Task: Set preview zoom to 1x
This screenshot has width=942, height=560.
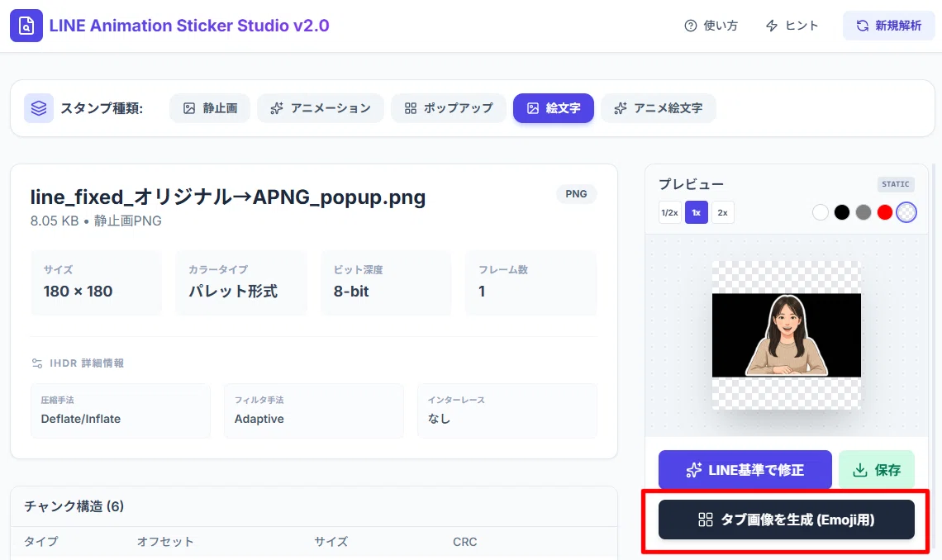Action: (x=697, y=212)
